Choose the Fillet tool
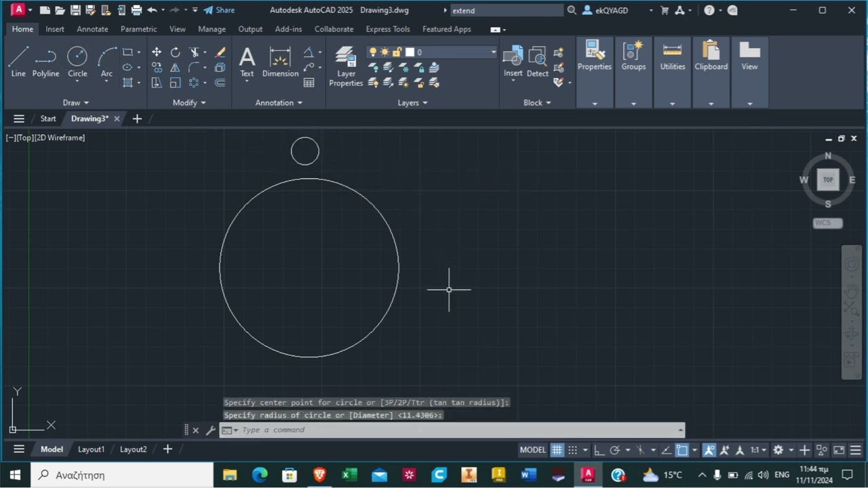This screenshot has height=488, width=868. (194, 67)
